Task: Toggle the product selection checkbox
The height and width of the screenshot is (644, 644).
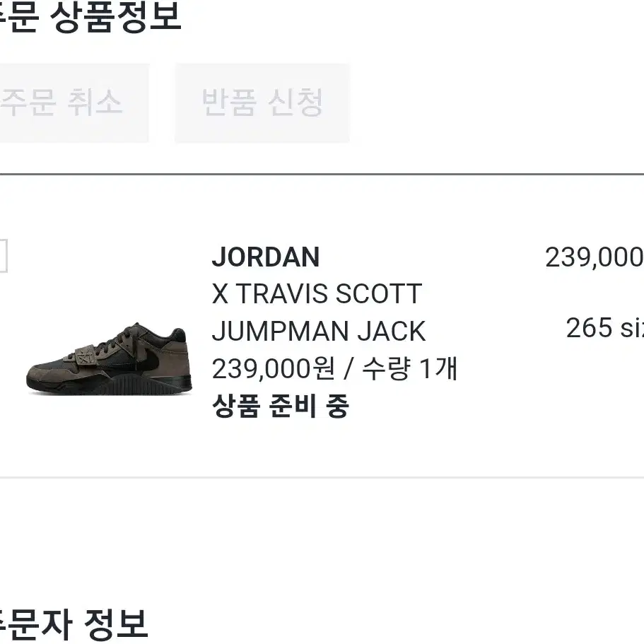Action: (4, 256)
